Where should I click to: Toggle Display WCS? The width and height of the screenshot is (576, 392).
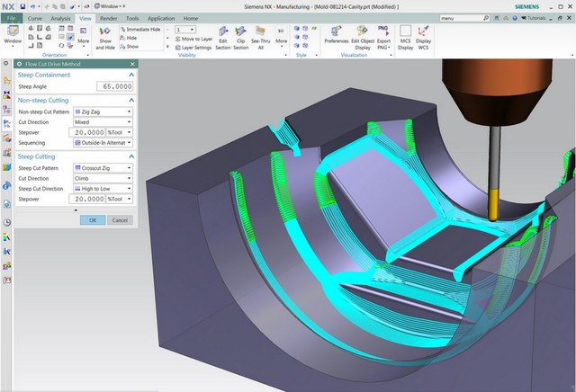pos(423,38)
